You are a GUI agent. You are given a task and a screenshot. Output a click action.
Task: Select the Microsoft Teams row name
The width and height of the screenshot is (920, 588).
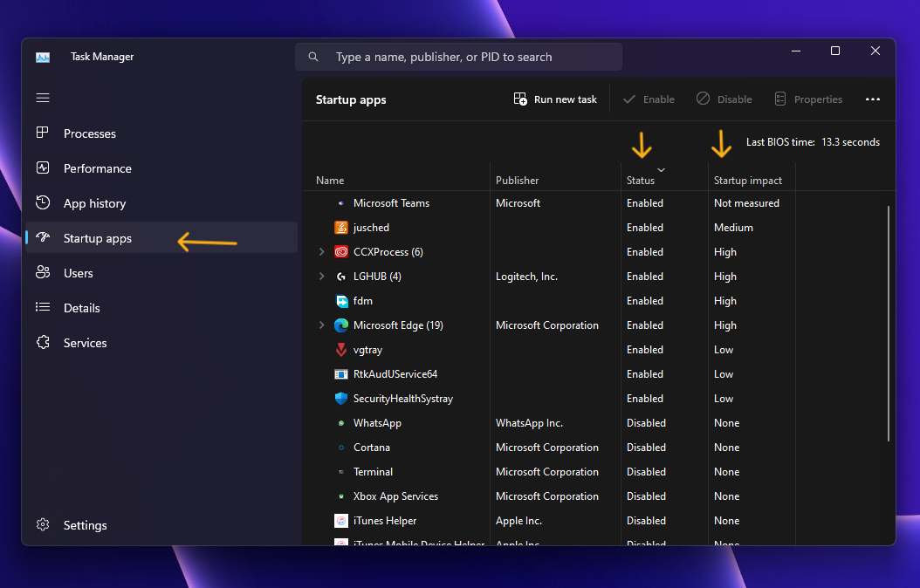click(x=391, y=203)
